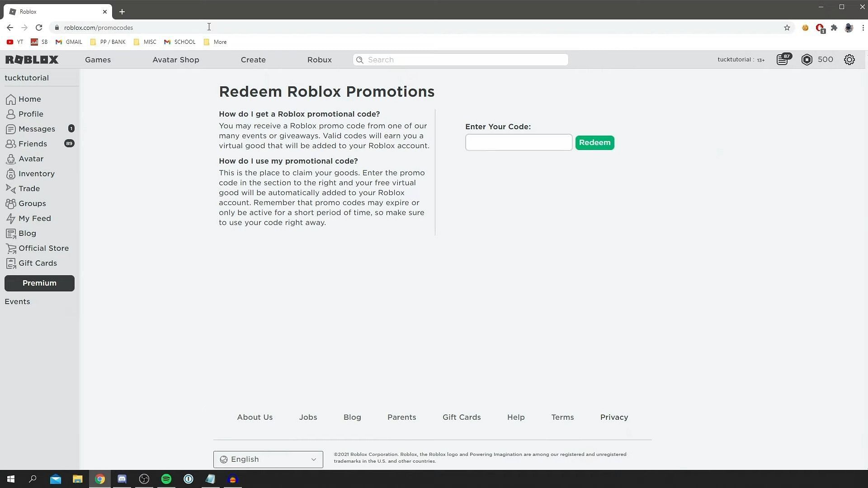Click the Spotify icon in taskbar
868x488 pixels.
click(x=166, y=479)
